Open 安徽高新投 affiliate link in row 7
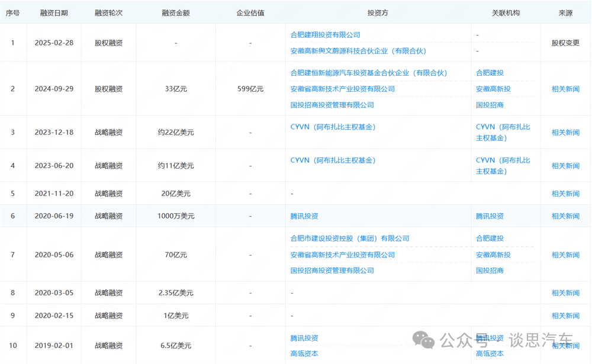Viewport: 592px width, 364px height. tap(493, 255)
